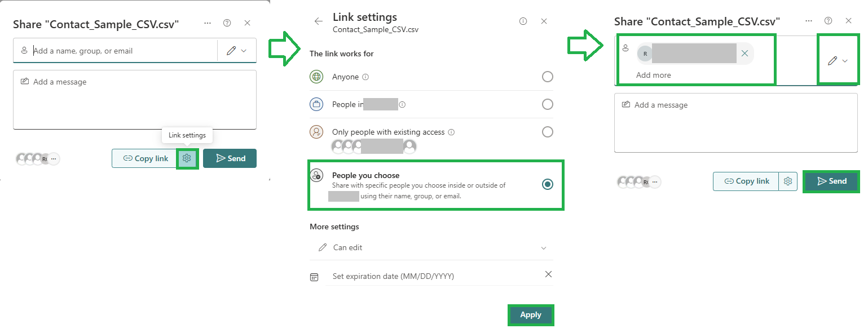Open pencil permission dropdown in left Share dialog
The image size is (868, 333).
coord(237,51)
